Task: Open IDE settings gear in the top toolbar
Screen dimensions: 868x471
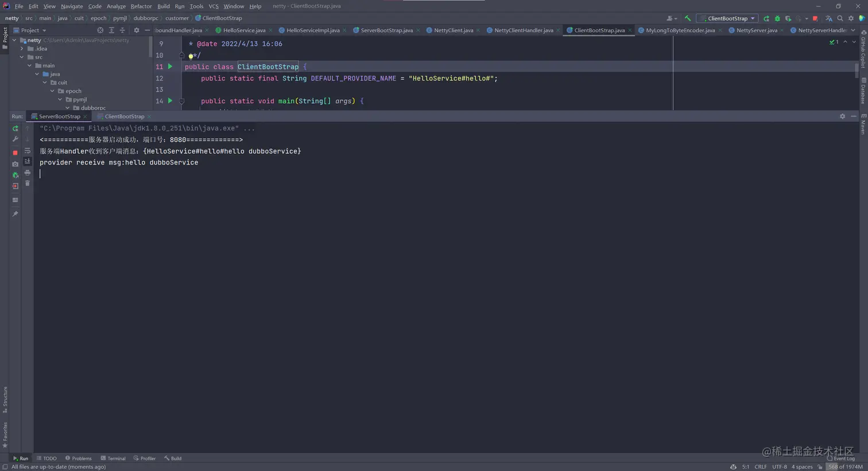Action: (x=851, y=18)
